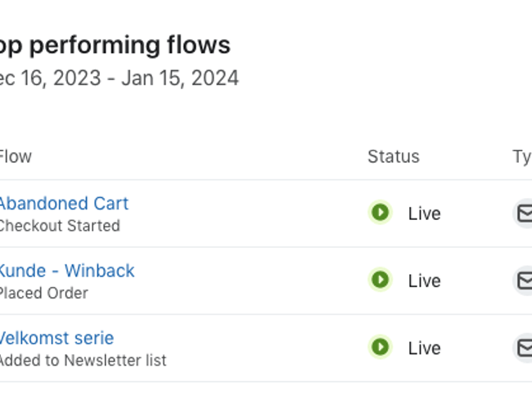Click the Abandoned Cart live status icon
This screenshot has width=532, height=409.
380,213
